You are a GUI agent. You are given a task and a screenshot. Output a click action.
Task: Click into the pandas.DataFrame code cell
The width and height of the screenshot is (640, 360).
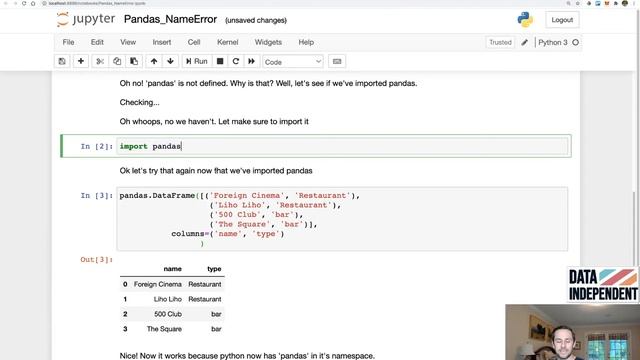342,219
